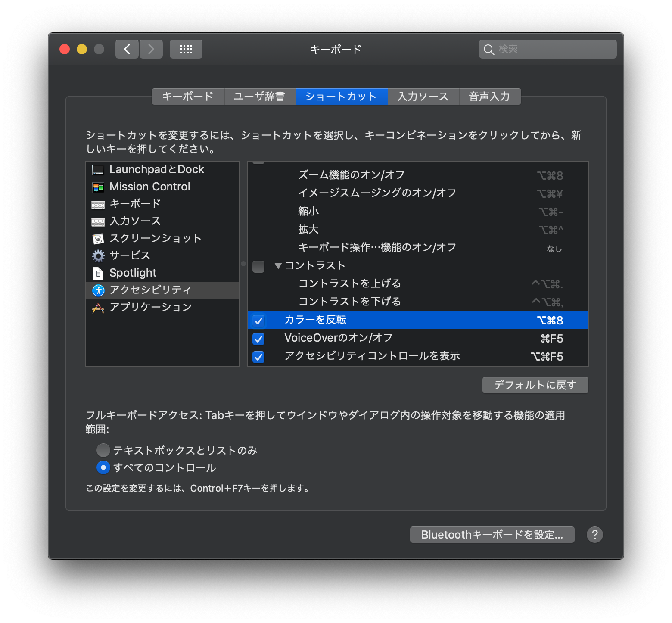The height and width of the screenshot is (623, 672).
Task: Uncheck the カラーを反転 shortcut
Action: click(x=258, y=321)
